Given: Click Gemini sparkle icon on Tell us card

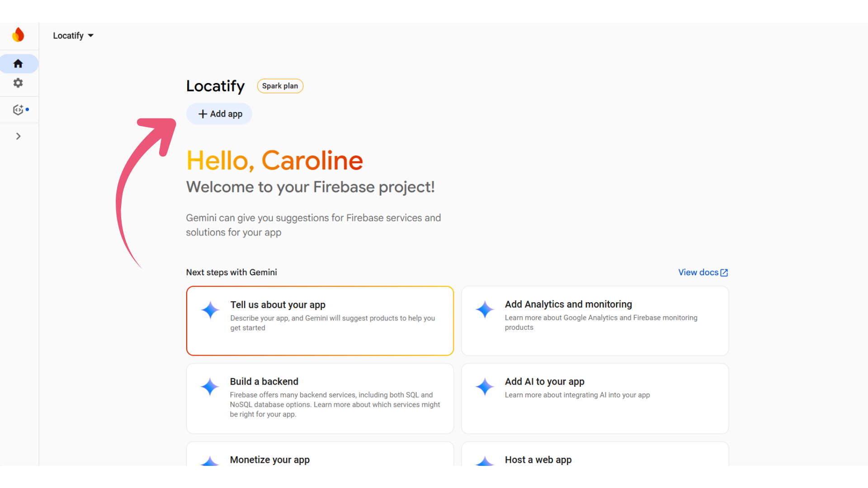Looking at the screenshot, I should (x=210, y=310).
